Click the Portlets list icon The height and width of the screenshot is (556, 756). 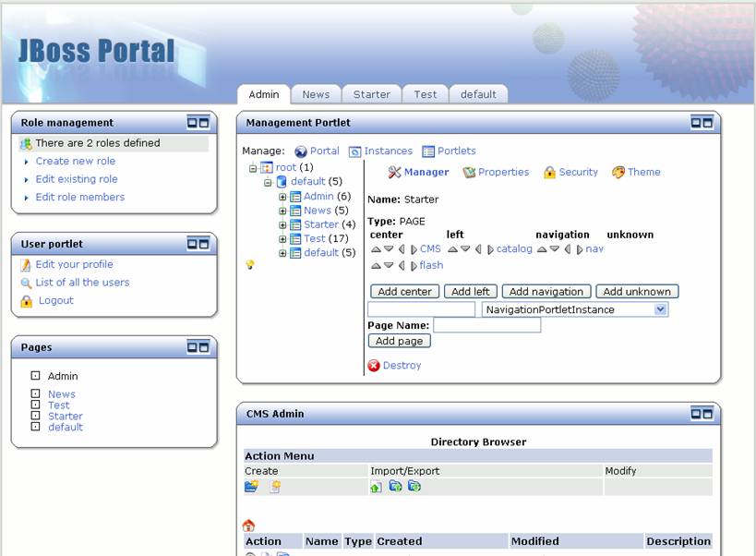[x=428, y=151]
